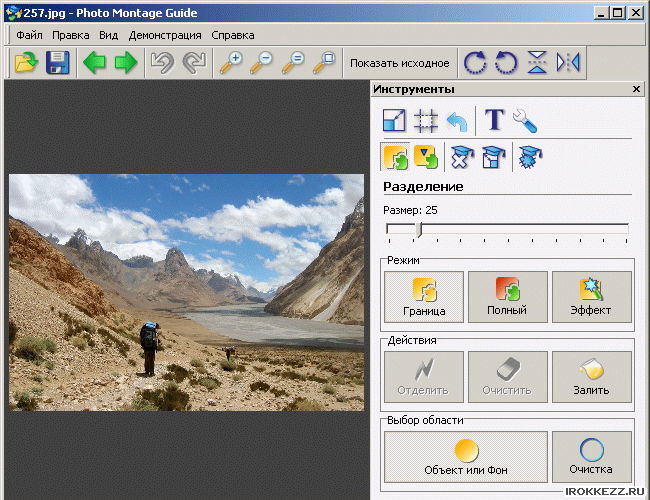Switch mode to Граница
This screenshot has height=500, width=650.
(x=424, y=297)
